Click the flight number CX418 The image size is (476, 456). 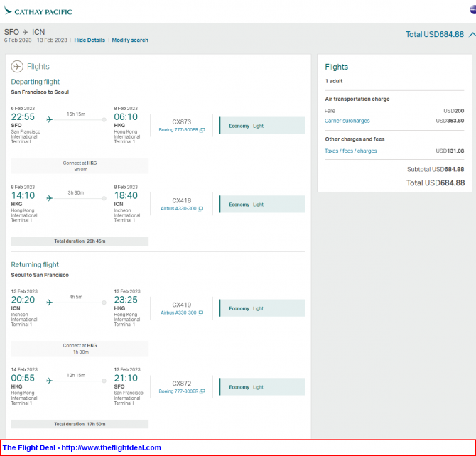[x=182, y=201]
